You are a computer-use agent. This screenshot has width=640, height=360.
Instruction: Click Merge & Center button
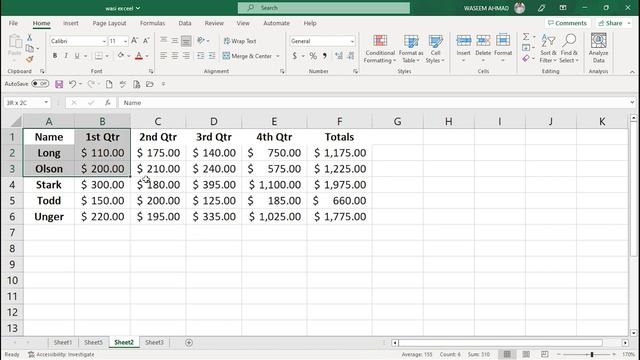(x=247, y=56)
